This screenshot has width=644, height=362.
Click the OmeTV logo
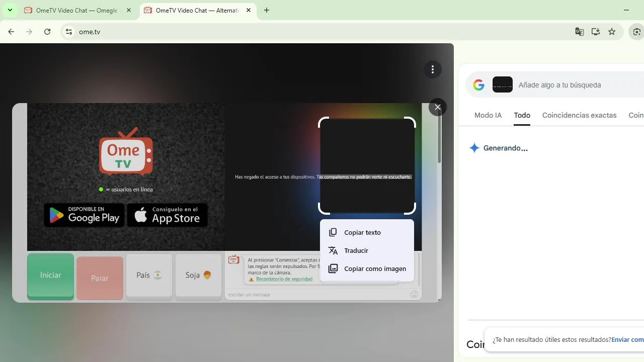point(126,151)
